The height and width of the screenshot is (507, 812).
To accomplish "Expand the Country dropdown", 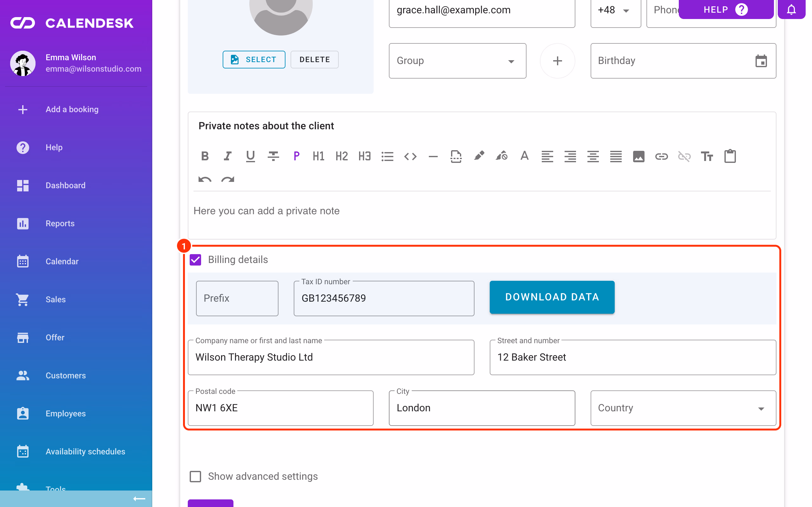I will click(x=683, y=408).
